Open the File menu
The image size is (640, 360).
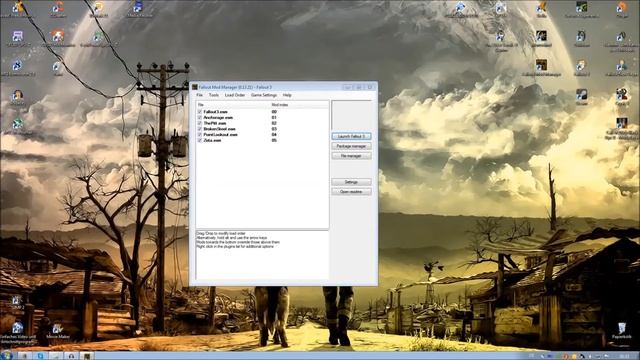click(x=199, y=95)
